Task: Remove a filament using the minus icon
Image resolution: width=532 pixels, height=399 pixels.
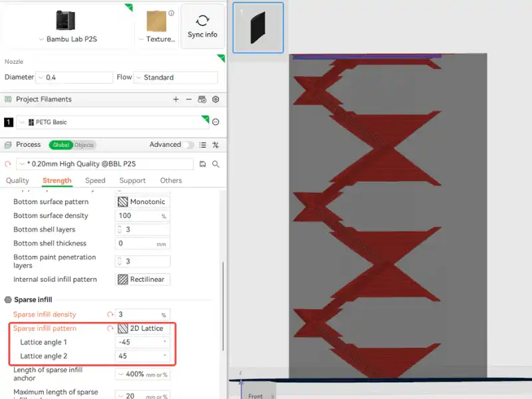Action: tap(189, 100)
